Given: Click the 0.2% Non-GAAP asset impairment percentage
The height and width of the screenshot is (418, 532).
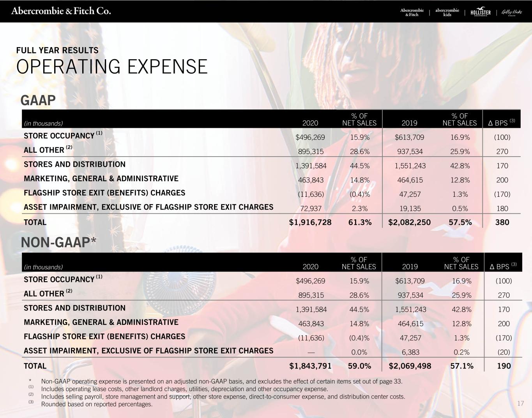Looking at the screenshot, I should point(461,352).
